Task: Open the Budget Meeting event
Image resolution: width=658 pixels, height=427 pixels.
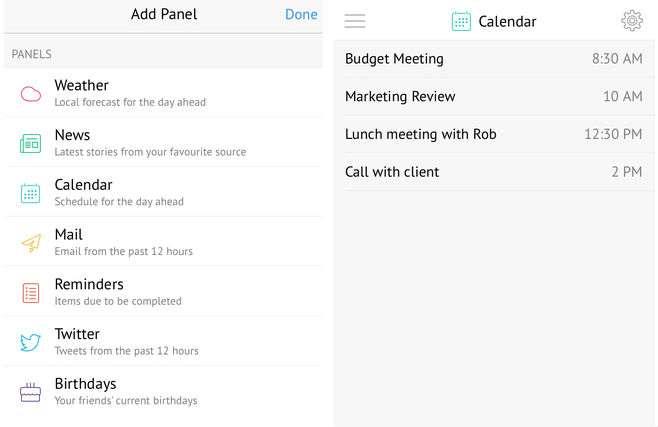Action: (x=494, y=59)
